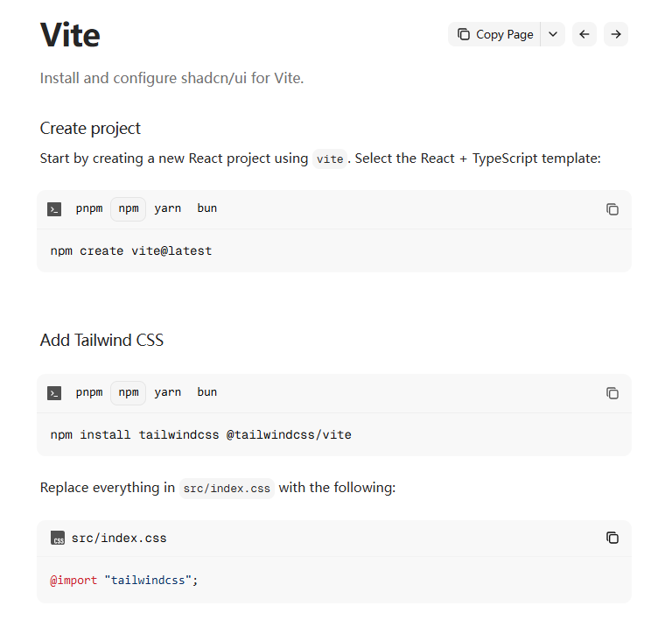Click the previous page arrow icon

(x=584, y=34)
